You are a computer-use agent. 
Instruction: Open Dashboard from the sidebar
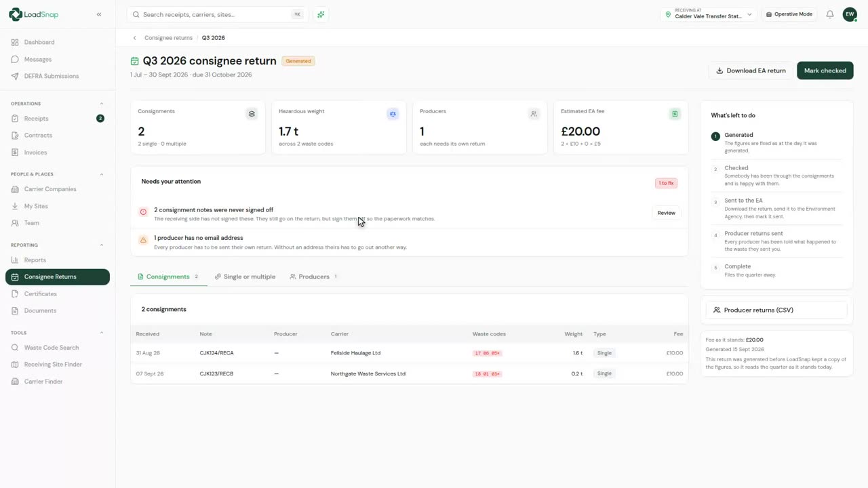coord(58,42)
